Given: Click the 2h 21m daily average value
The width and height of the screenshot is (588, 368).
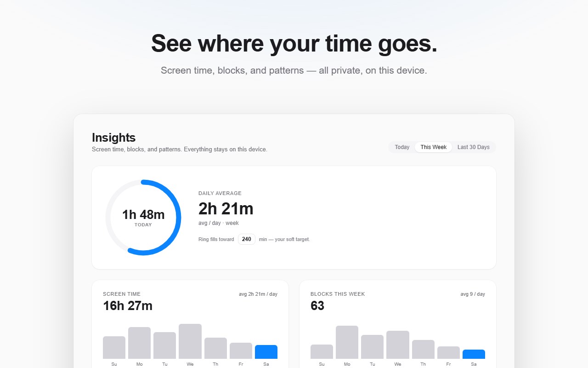Looking at the screenshot, I should [226, 209].
